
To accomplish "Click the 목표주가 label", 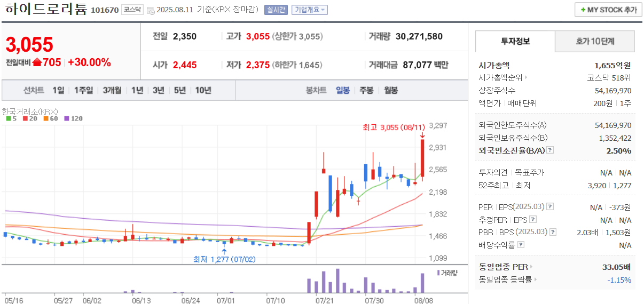I will tap(530, 172).
